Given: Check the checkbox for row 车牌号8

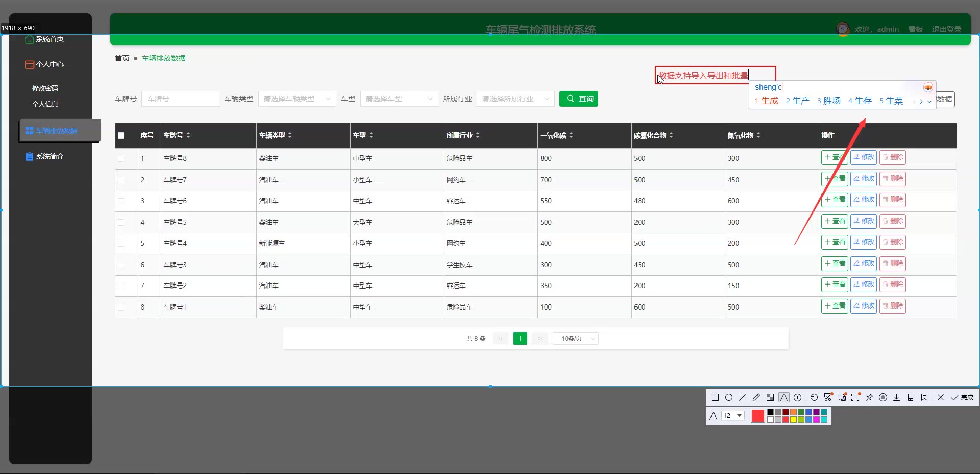Looking at the screenshot, I should pos(121,159).
